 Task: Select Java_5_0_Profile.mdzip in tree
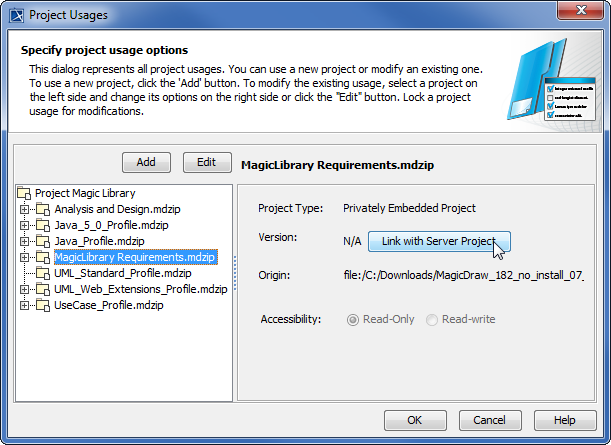[111, 225]
